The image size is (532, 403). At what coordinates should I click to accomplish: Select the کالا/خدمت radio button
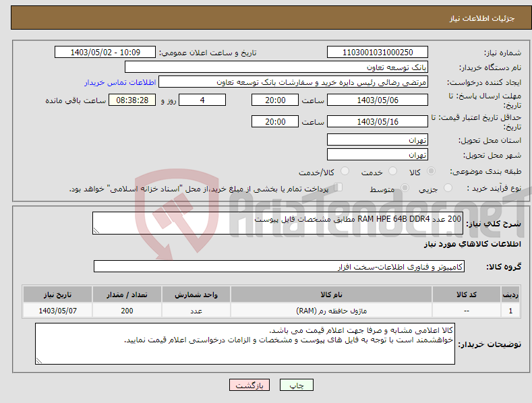click(x=345, y=171)
